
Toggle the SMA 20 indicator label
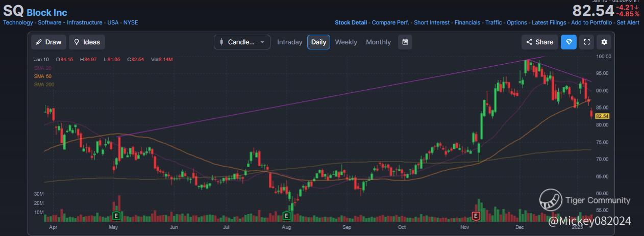(43, 68)
